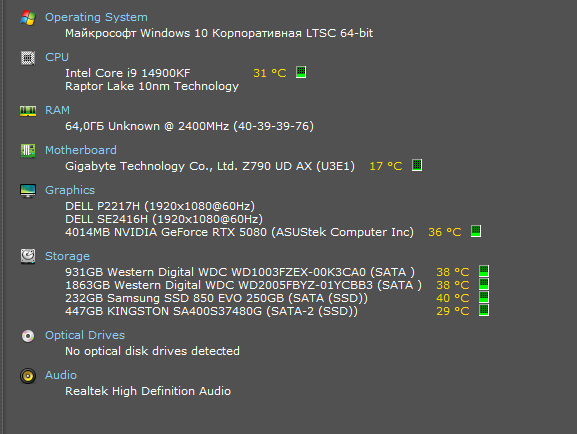
Task: Click the Graphics monitor icon
Action: [28, 191]
